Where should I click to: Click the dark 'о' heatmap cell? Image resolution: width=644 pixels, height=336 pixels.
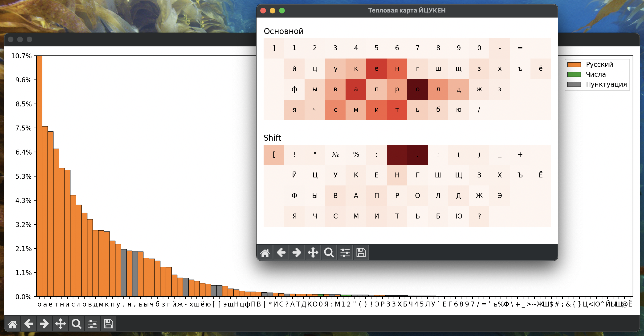pos(417,89)
